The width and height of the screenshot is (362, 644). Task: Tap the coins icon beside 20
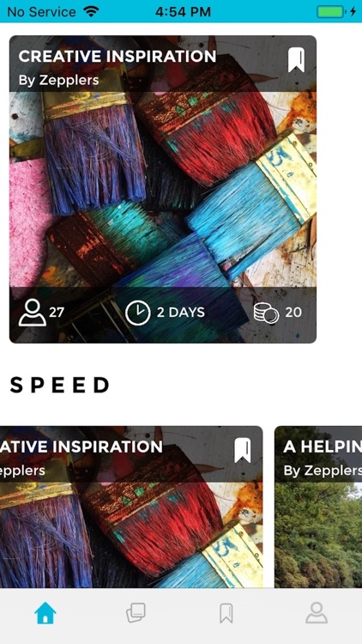tap(266, 313)
